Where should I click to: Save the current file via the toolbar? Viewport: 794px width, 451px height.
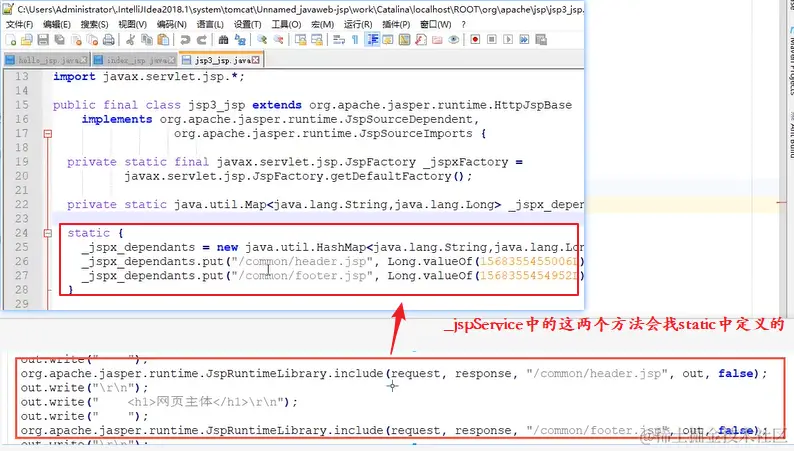point(43,39)
